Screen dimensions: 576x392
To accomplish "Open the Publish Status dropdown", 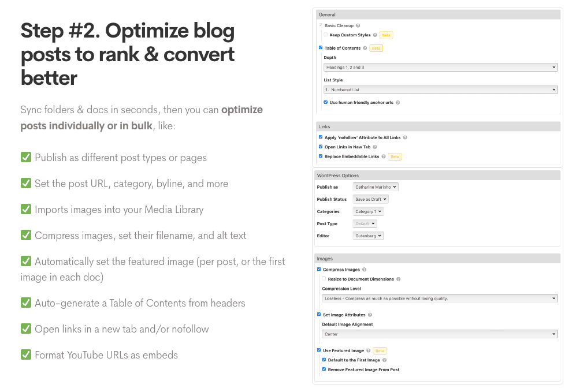I will click(x=370, y=199).
